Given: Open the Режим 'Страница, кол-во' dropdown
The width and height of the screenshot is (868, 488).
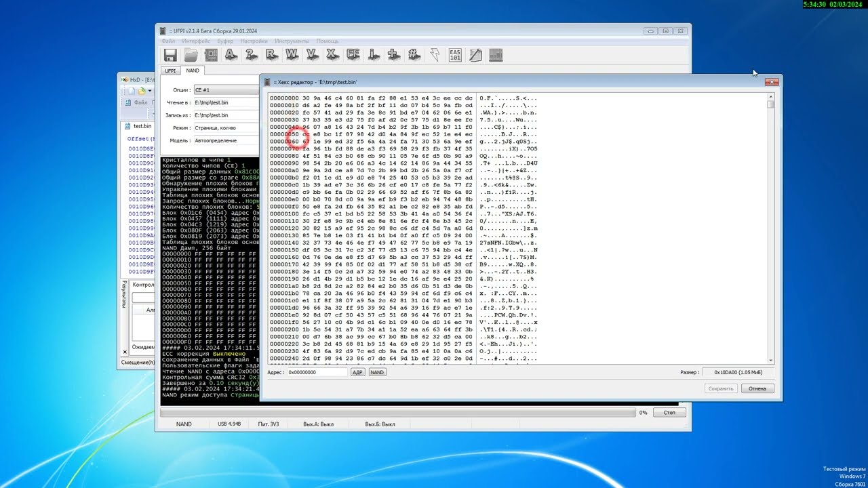Looking at the screenshot, I should coord(226,127).
